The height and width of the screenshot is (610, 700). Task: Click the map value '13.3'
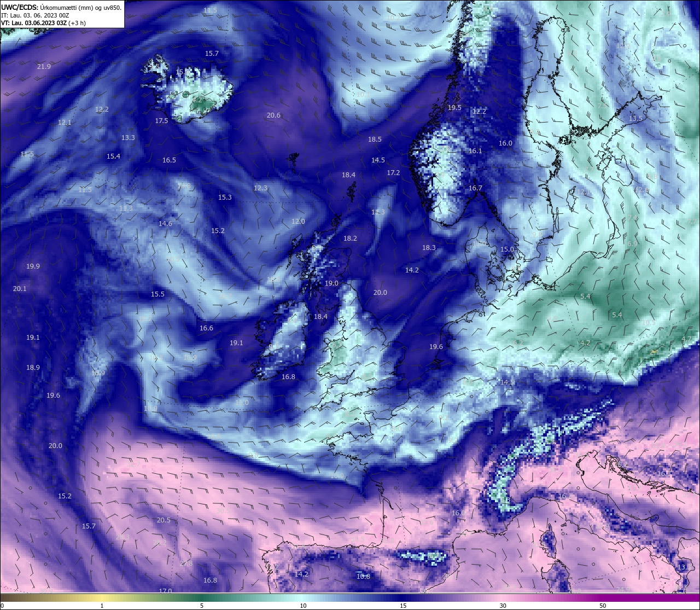(128, 137)
